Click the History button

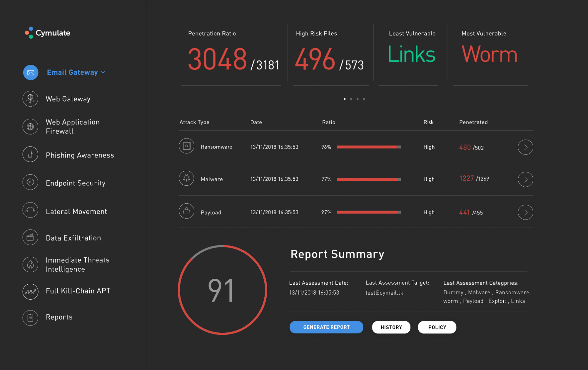click(391, 327)
